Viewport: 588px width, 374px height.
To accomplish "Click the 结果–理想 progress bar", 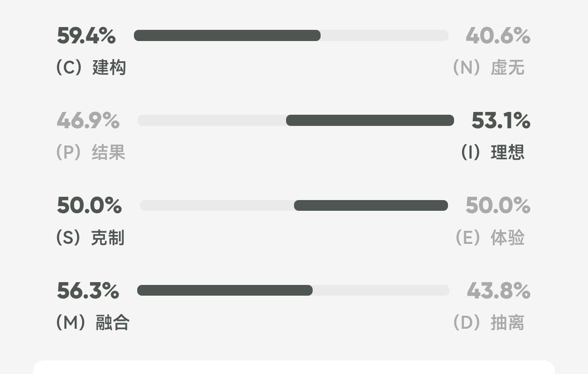I will [x=295, y=120].
